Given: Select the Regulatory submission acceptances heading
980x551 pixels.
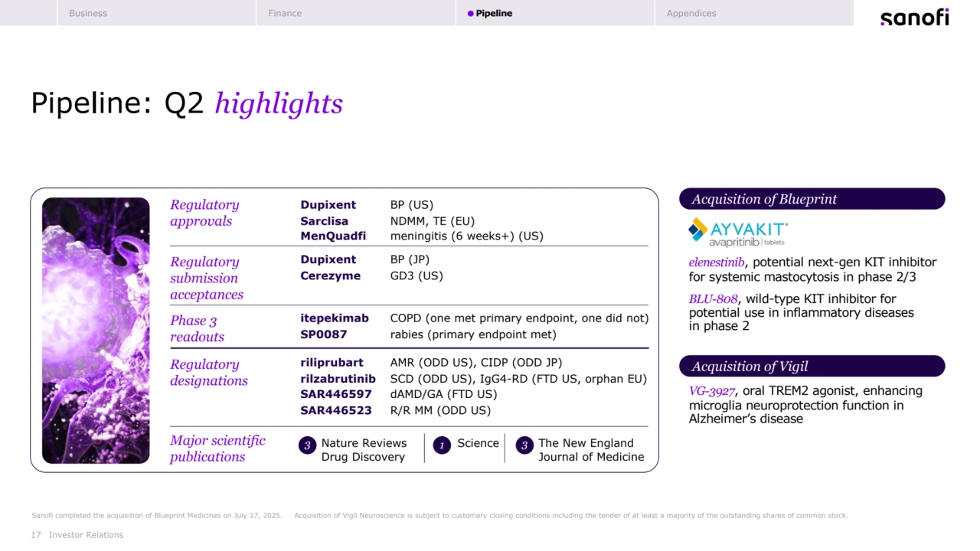Looking at the screenshot, I should click(207, 279).
